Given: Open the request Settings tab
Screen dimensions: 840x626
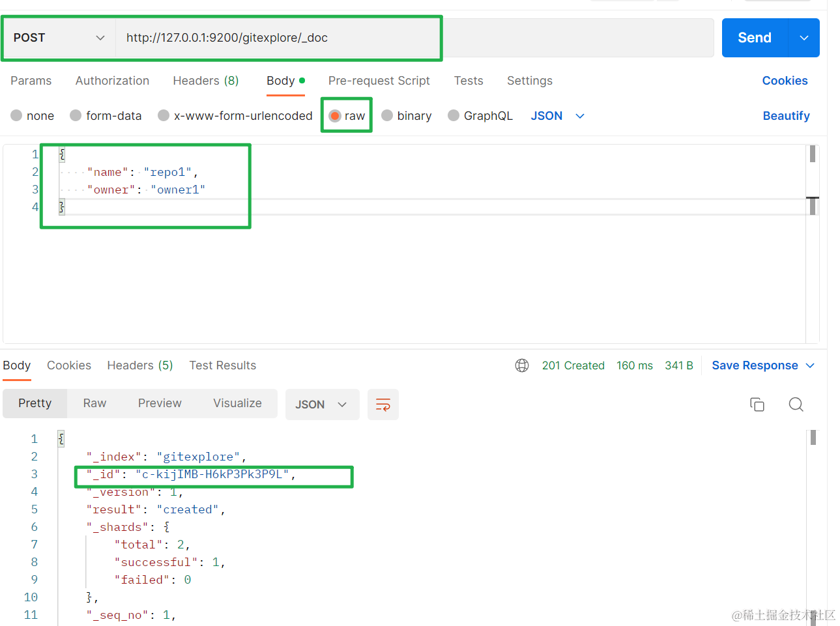Looking at the screenshot, I should (x=530, y=81).
